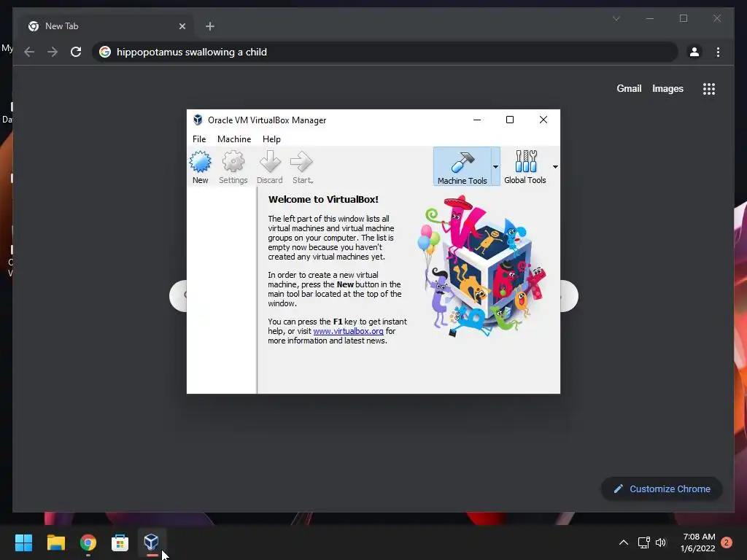Viewport: 747px width, 560px height.
Task: Visit the www.virtualbox.org link
Action: [348, 331]
